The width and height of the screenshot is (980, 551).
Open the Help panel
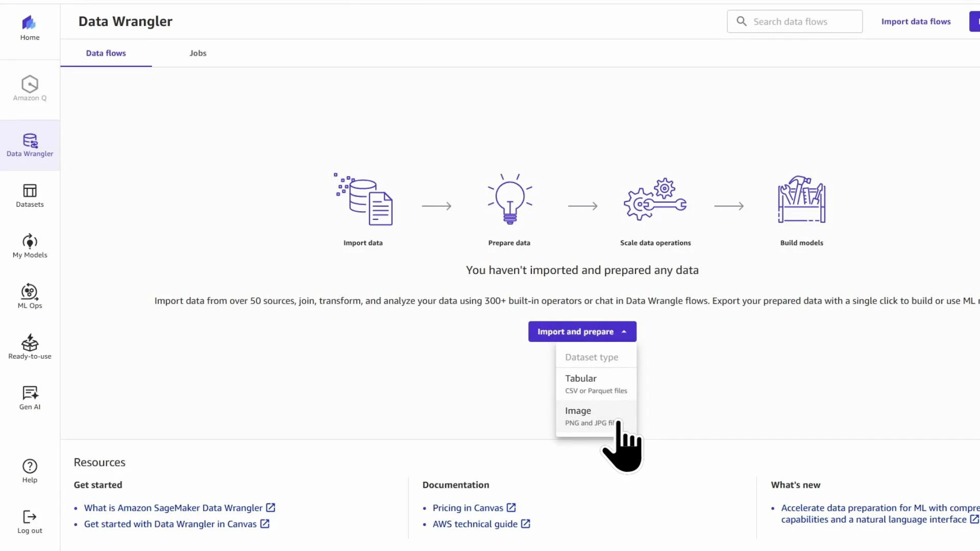(29, 470)
